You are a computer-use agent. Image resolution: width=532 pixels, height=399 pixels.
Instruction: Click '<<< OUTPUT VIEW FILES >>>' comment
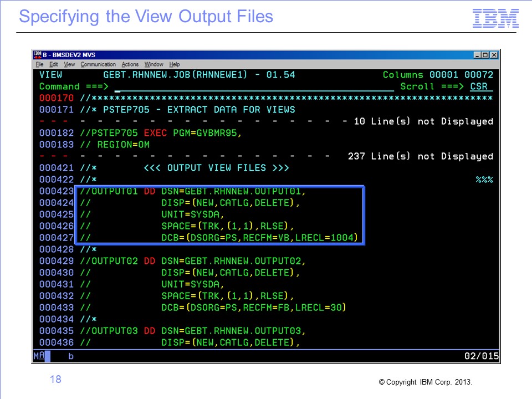coord(217,168)
